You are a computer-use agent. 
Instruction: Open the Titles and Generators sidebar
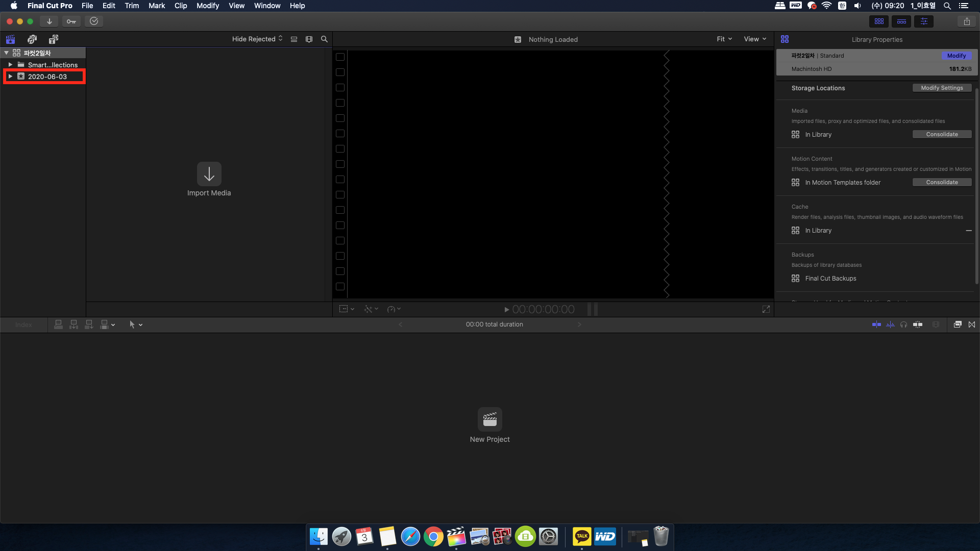coord(54,39)
